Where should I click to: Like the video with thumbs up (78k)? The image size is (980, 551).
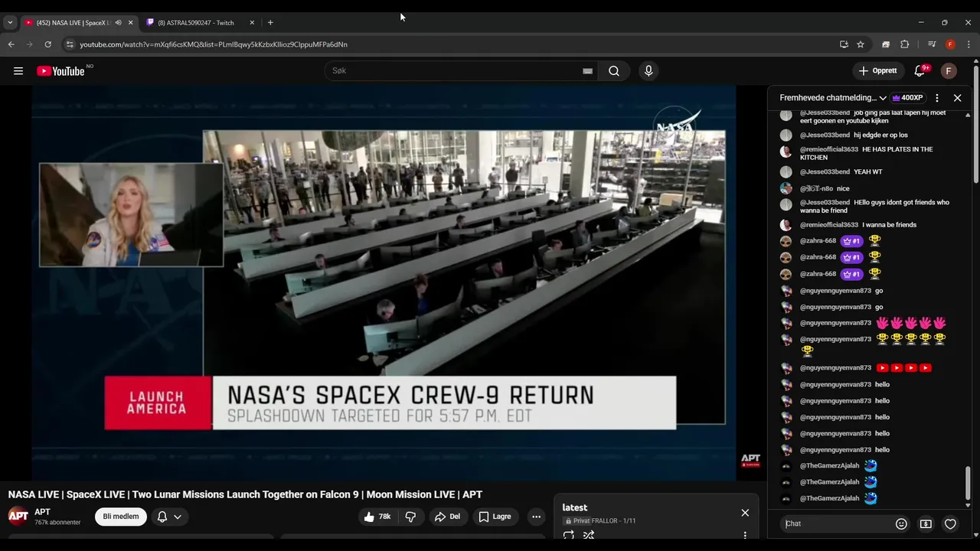tap(377, 517)
